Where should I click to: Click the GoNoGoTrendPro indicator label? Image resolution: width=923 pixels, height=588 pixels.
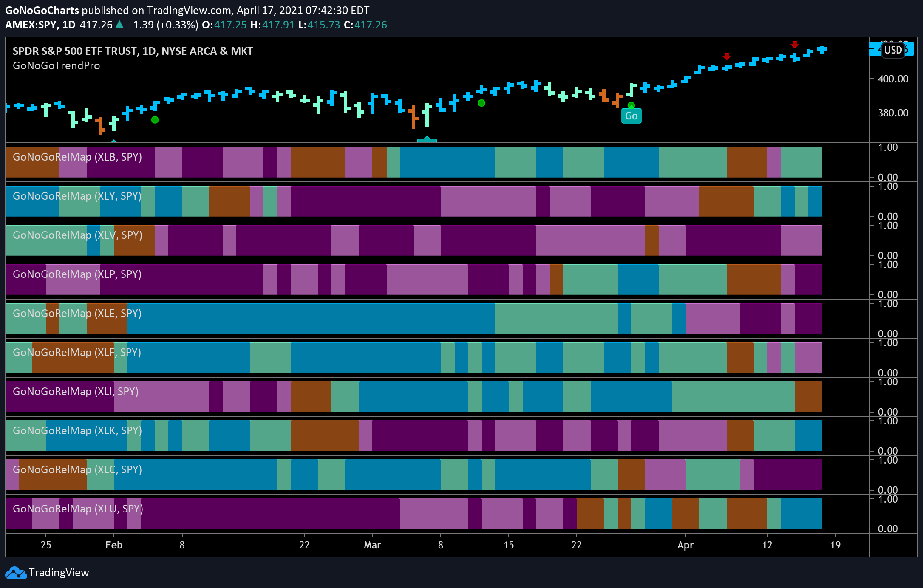(57, 65)
